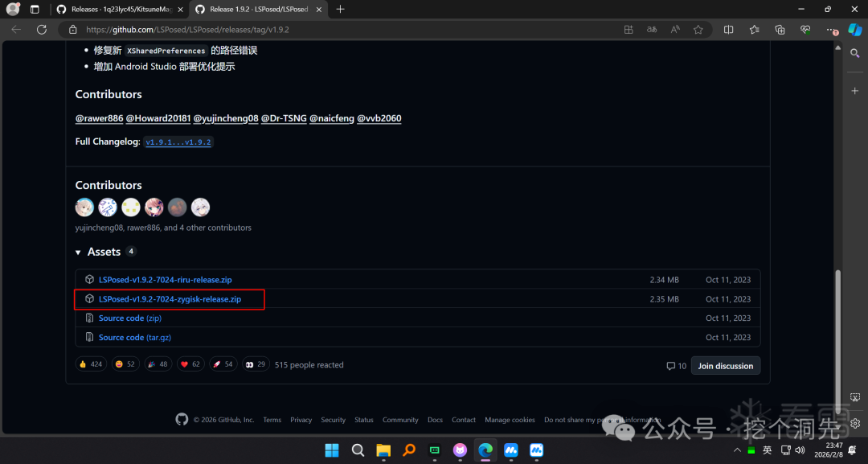Click sidebar screenshot capture icon
Image resolution: width=868 pixels, height=464 pixels.
(855, 397)
